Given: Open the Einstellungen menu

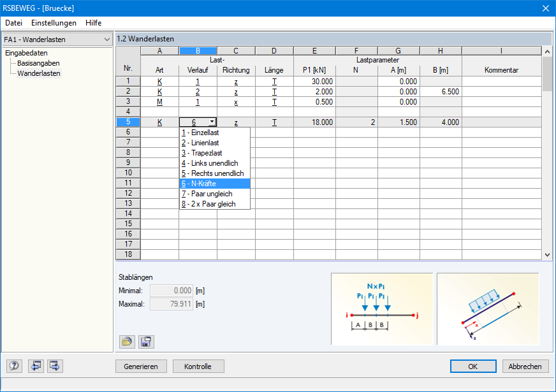Looking at the screenshot, I should pos(54,23).
